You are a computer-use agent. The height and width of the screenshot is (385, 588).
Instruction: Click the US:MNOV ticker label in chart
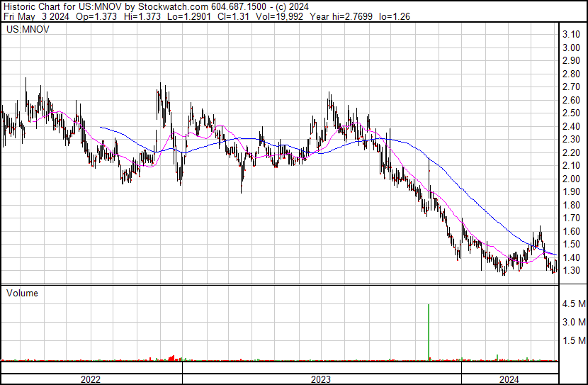pyautogui.click(x=28, y=30)
